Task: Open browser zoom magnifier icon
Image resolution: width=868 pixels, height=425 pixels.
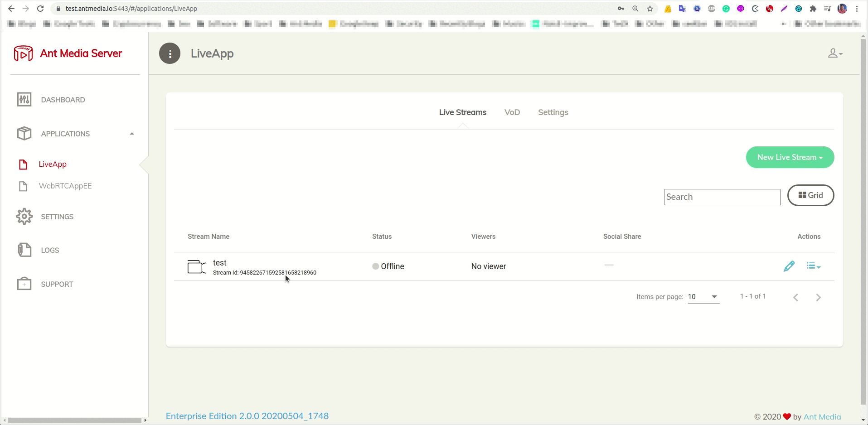Action: (635, 9)
